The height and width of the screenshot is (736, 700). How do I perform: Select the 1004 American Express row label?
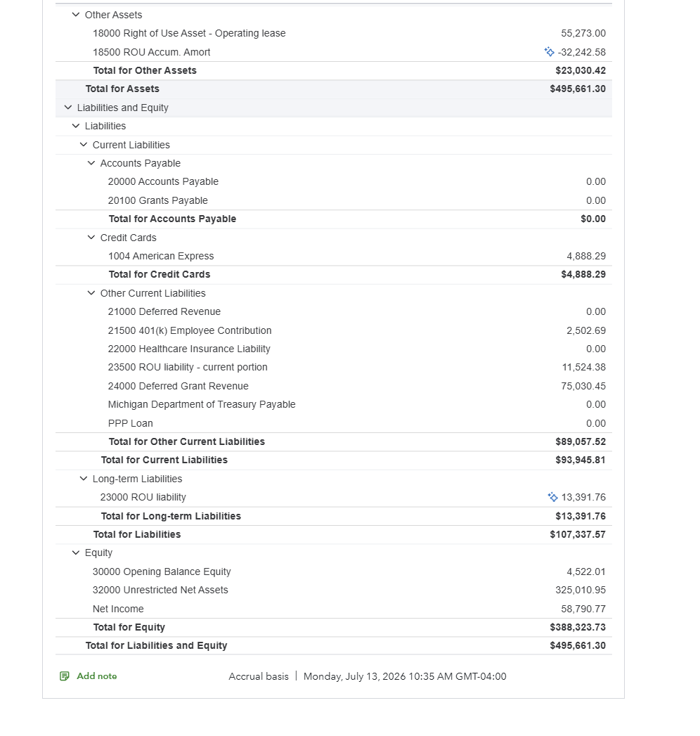pyautogui.click(x=161, y=257)
